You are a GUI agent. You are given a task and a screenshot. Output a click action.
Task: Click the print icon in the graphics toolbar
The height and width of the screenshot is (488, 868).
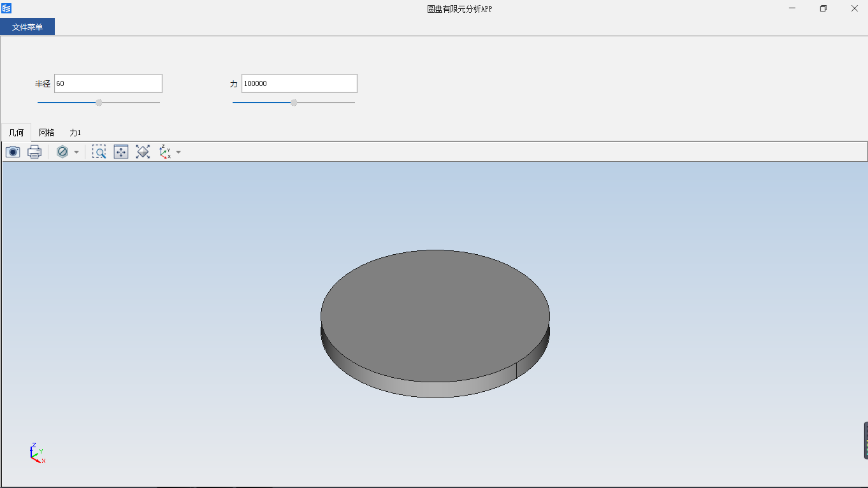click(x=34, y=152)
